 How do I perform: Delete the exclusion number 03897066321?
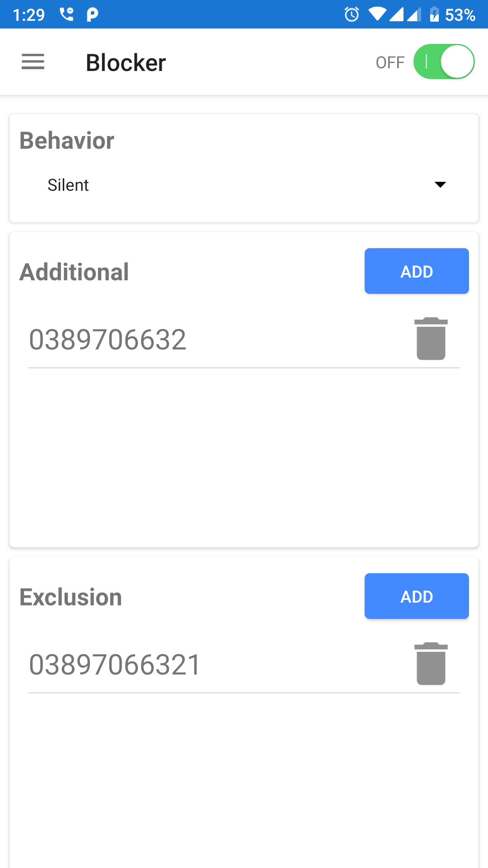pyautogui.click(x=431, y=664)
